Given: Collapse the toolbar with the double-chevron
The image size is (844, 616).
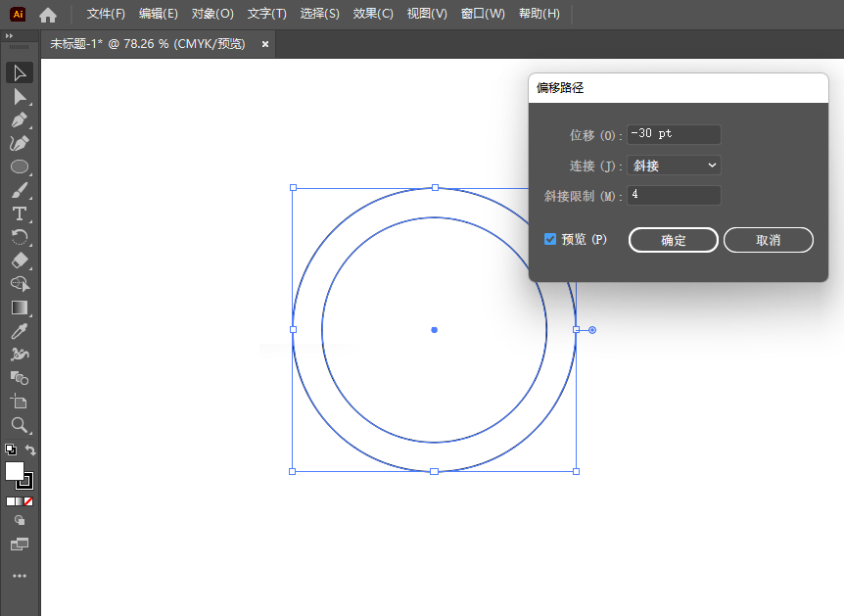Looking at the screenshot, I should (x=10, y=37).
